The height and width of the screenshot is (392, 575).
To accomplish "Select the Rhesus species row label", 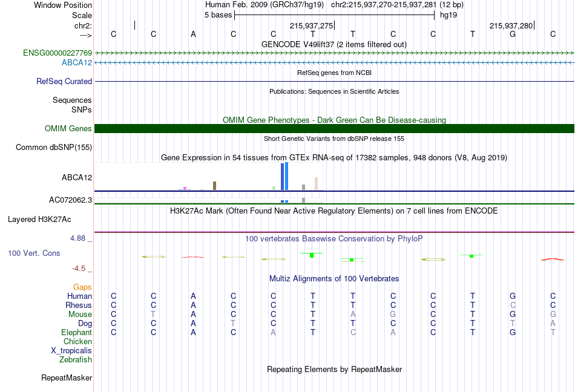I will point(79,305).
